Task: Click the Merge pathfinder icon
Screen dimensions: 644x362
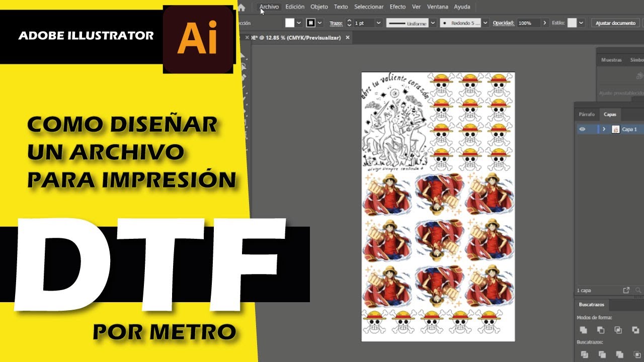Action: 619,354
